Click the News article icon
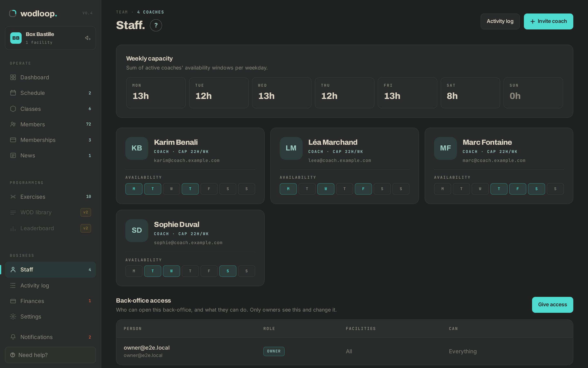Viewport: 588px width, 368px height. coord(13,156)
